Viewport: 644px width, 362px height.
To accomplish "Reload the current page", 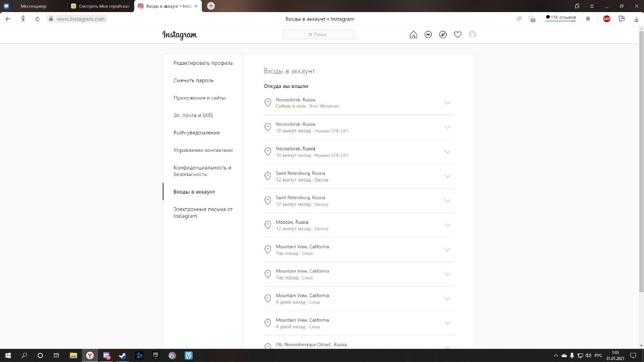I will [x=37, y=19].
